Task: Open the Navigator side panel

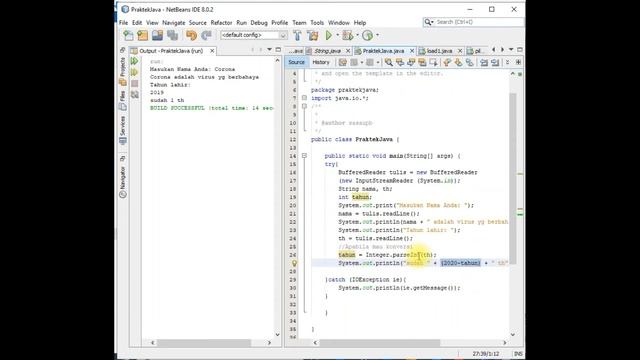Action: click(122, 182)
